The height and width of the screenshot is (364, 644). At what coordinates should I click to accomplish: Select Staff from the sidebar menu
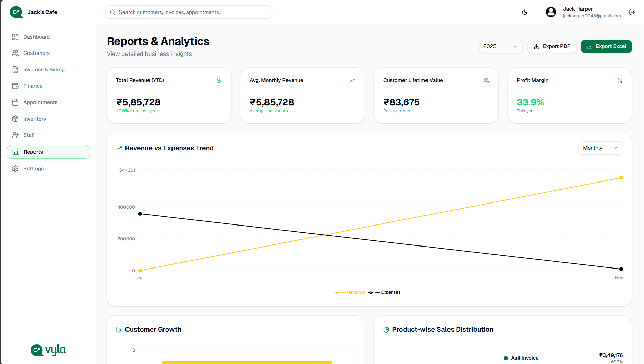click(29, 135)
